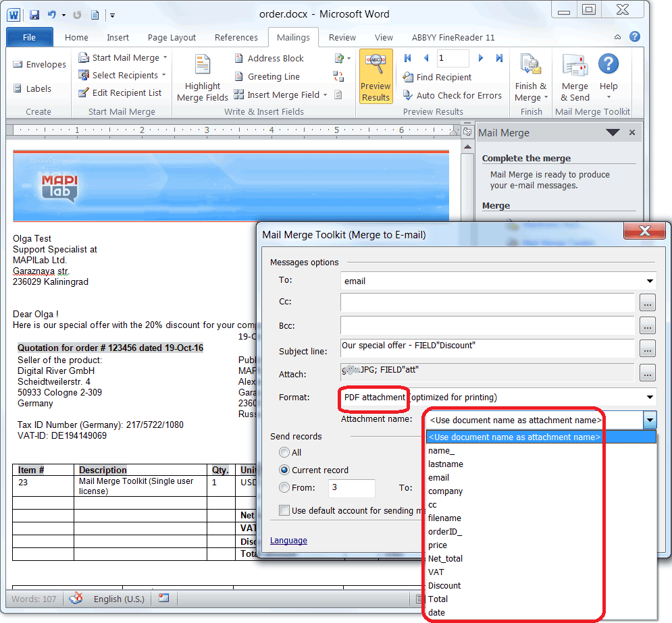Select the Current record radio button
Screen dimensions: 672x623
[284, 470]
